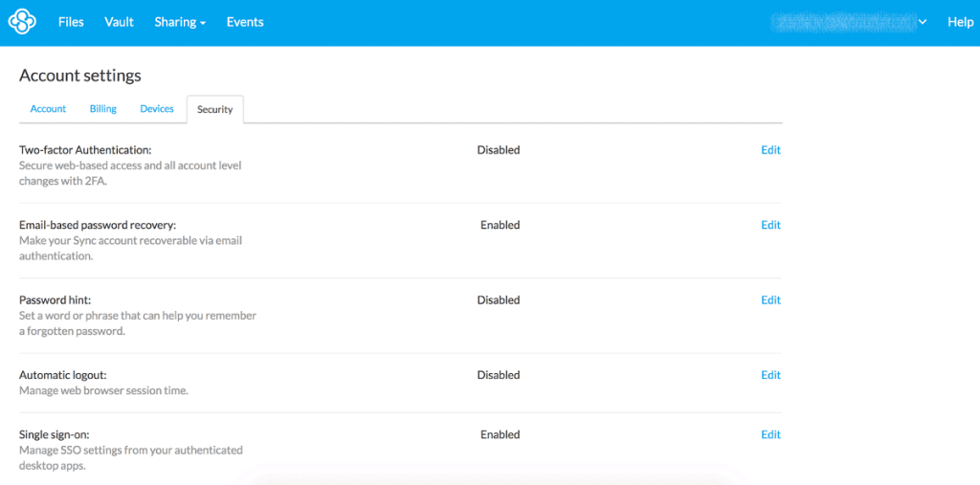Image resolution: width=980 pixels, height=485 pixels.
Task: Select the Security tab
Action: point(215,110)
